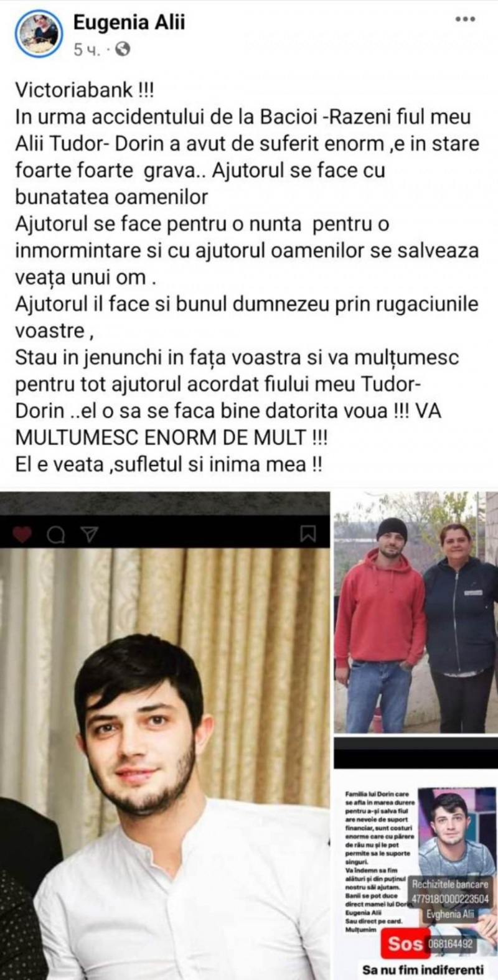Click the post timestamp 5 ч.
The width and height of the screenshot is (498, 980).
(x=87, y=50)
